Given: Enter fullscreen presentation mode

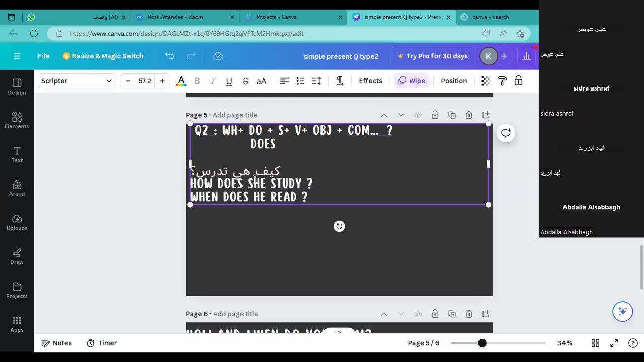Looking at the screenshot, I should coord(614,343).
